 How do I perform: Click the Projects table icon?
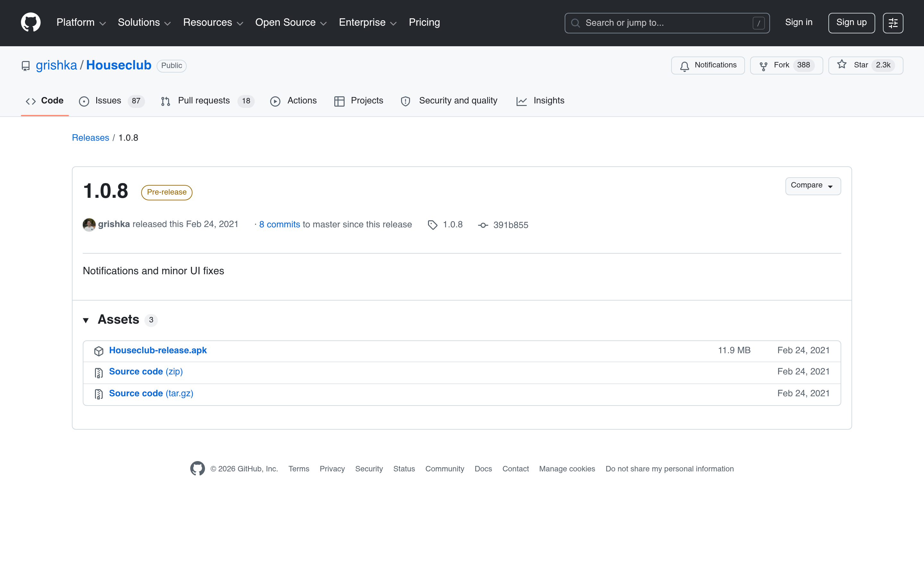coord(339,101)
